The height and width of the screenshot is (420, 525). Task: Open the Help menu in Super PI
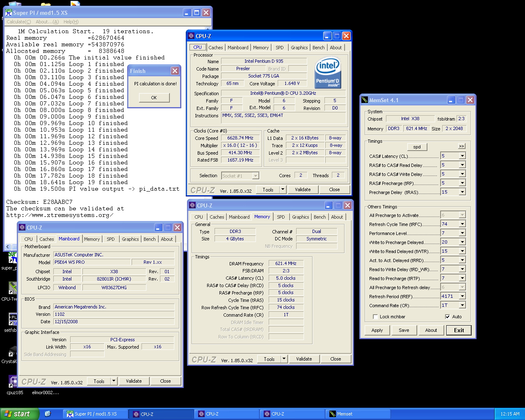tap(71, 22)
